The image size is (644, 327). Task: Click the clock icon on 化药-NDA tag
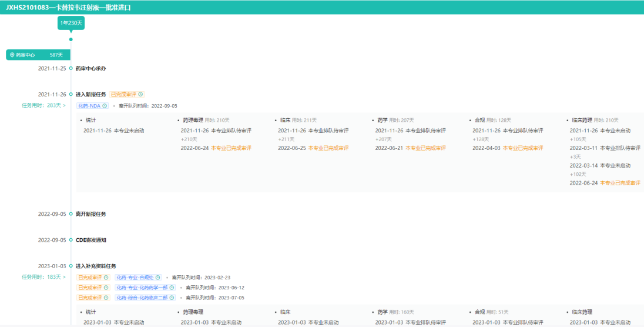pos(105,106)
